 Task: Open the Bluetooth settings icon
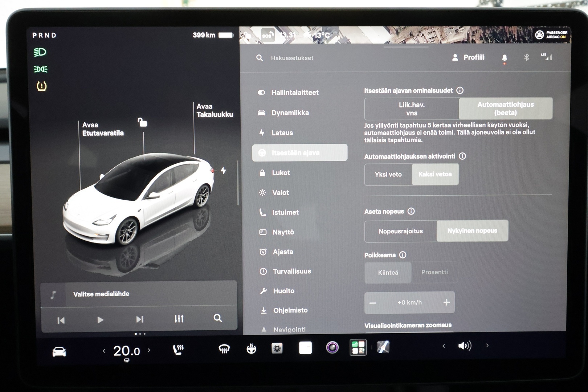tap(526, 57)
